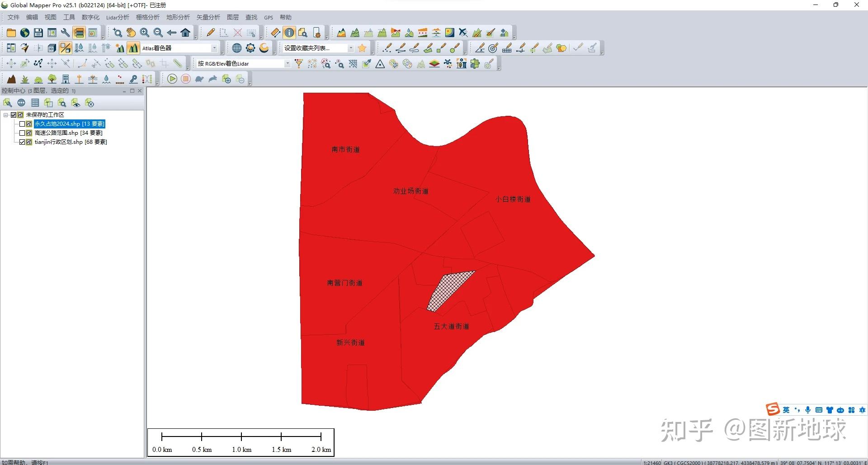Click the Control Center layer options wrench icon

[8, 103]
